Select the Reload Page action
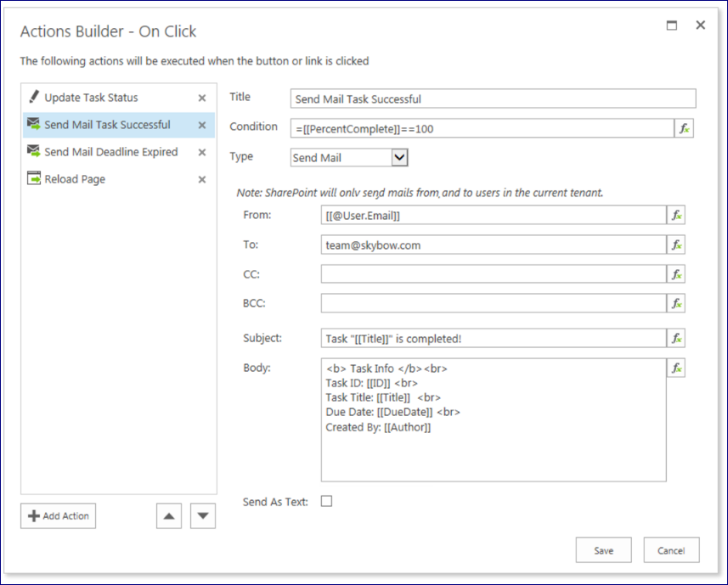 [x=75, y=179]
